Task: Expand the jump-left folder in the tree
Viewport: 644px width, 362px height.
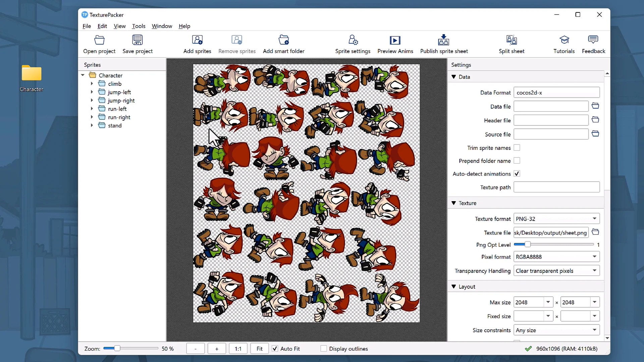Action: [x=92, y=92]
